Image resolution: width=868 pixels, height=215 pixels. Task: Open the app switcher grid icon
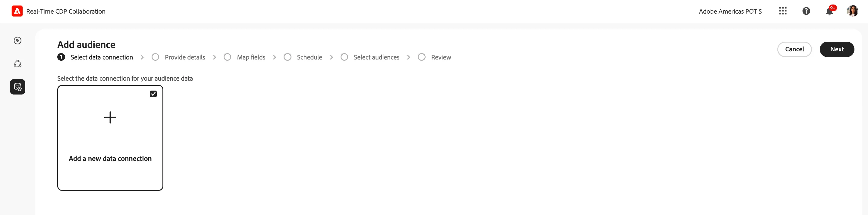pyautogui.click(x=783, y=11)
